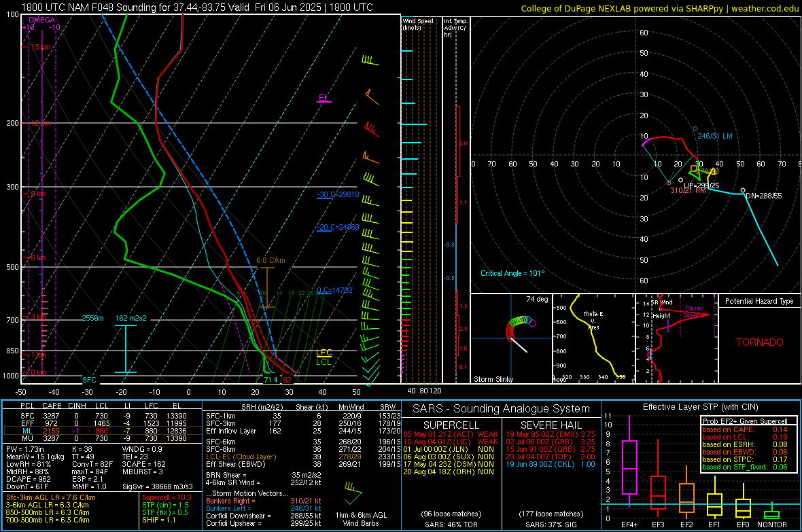The width and height of the screenshot is (802, 532).
Task: Click the 15 km height label
Action: 40,47
